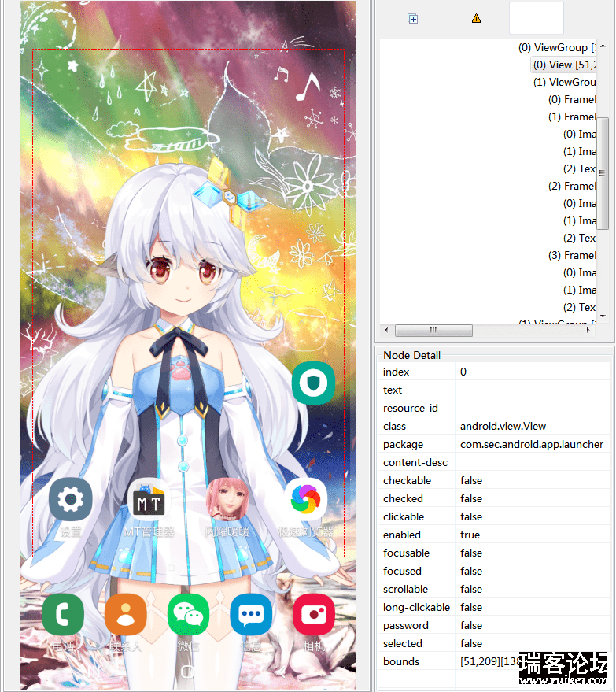Click the enabled value true
This screenshot has height=692, width=616.
tap(470, 535)
